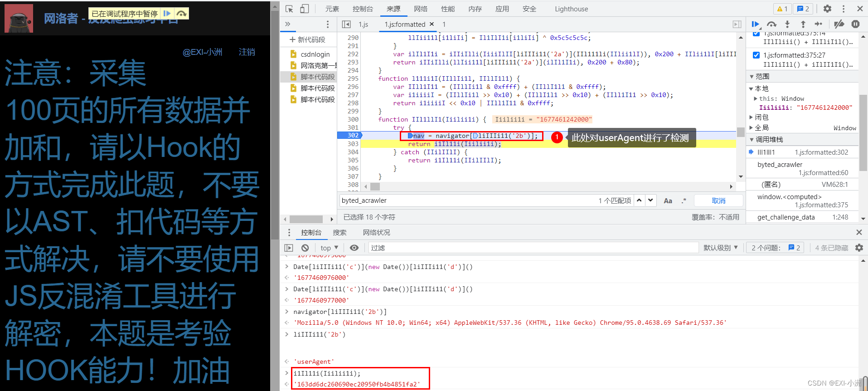Viewport: 868px width, 391px height.
Task: Click 新代码段 to add snippet
Action: coord(308,39)
